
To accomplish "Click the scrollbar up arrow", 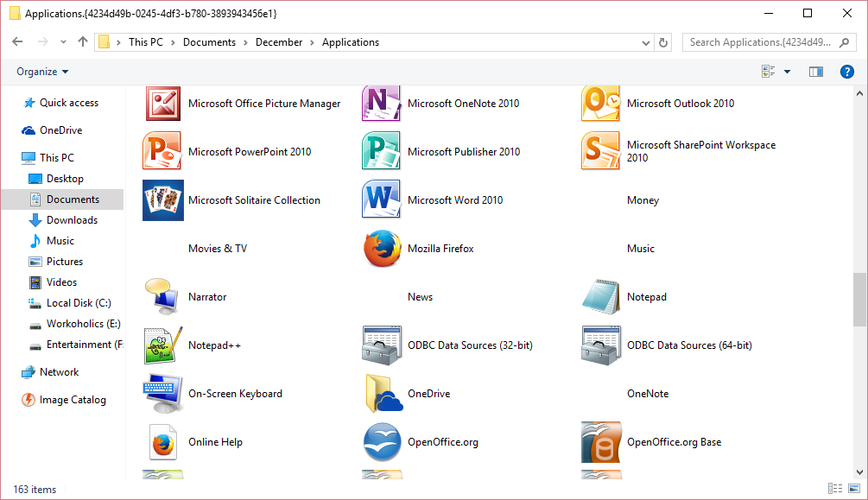I will [x=859, y=93].
